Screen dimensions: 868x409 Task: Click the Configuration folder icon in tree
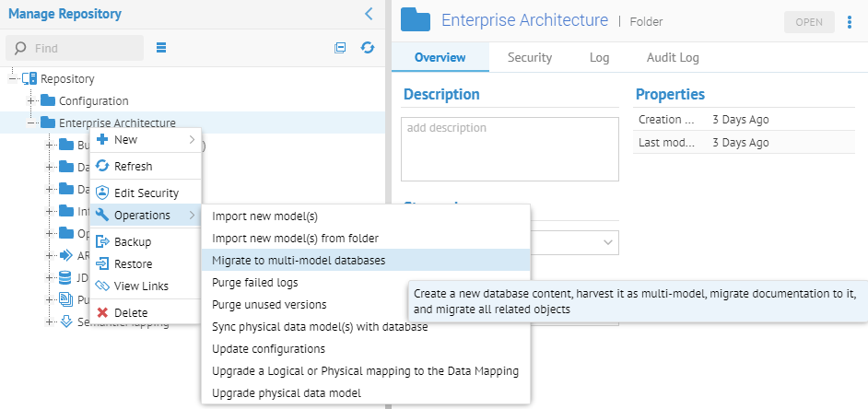[48, 100]
